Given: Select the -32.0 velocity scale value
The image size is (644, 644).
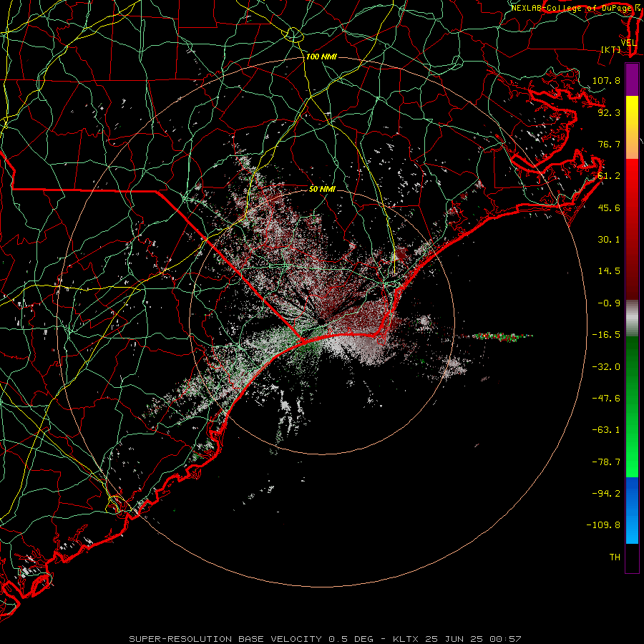Looking at the screenshot, I should (606, 367).
